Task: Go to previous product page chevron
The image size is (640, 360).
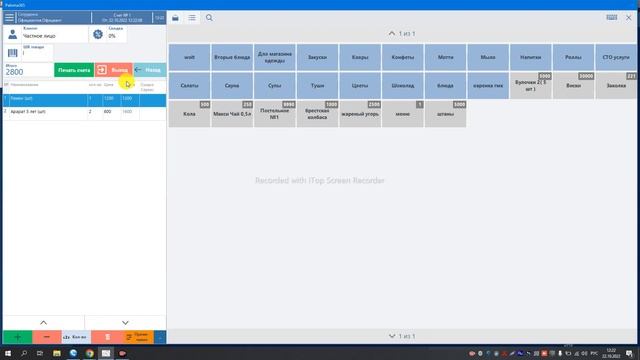Action: click(392, 33)
